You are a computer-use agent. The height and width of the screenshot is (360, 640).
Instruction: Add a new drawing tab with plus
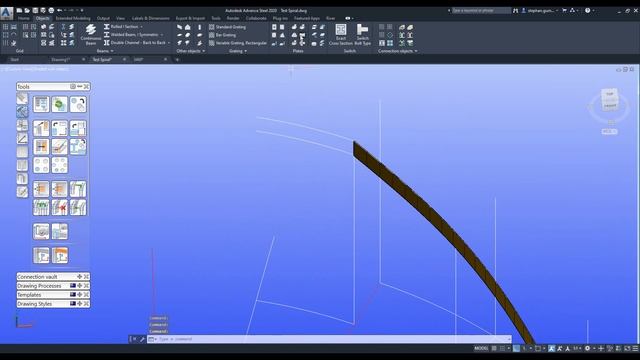pos(177,60)
